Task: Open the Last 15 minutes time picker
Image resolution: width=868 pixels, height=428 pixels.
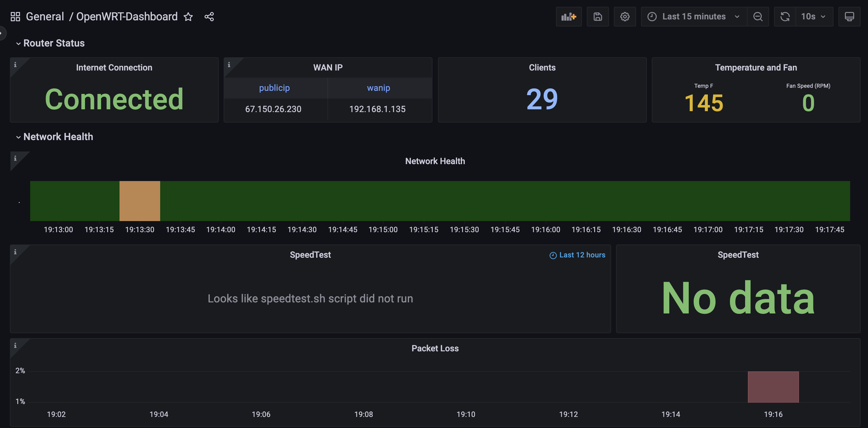Action: pyautogui.click(x=693, y=17)
